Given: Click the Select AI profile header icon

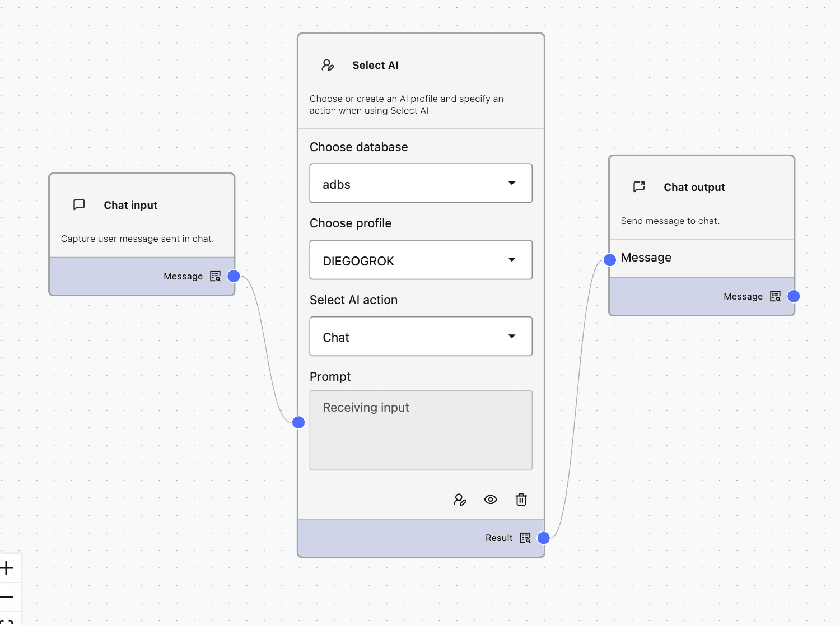Looking at the screenshot, I should click(328, 65).
